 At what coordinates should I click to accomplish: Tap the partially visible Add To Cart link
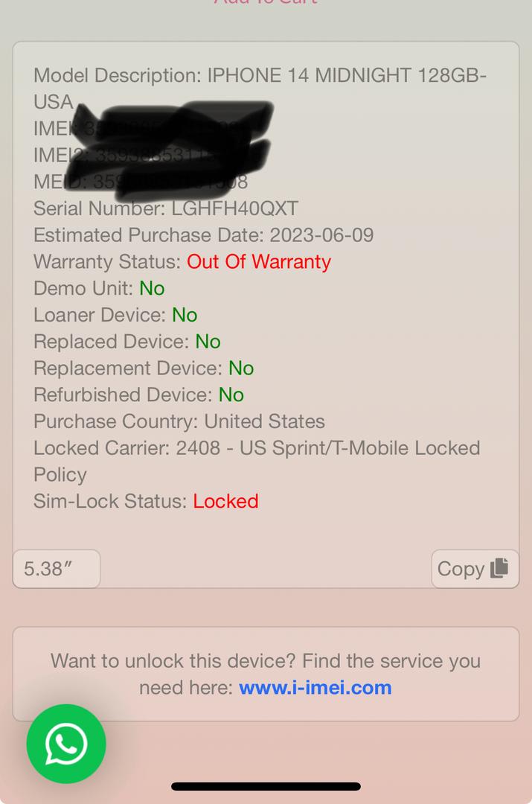[266, 2]
